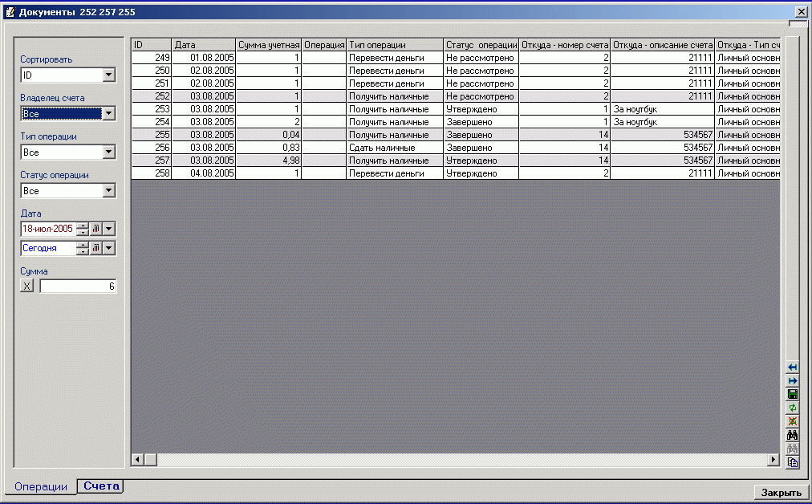812x504 pixels.
Task: Click the horizontal scrollbar thumb
Action: 150,459
